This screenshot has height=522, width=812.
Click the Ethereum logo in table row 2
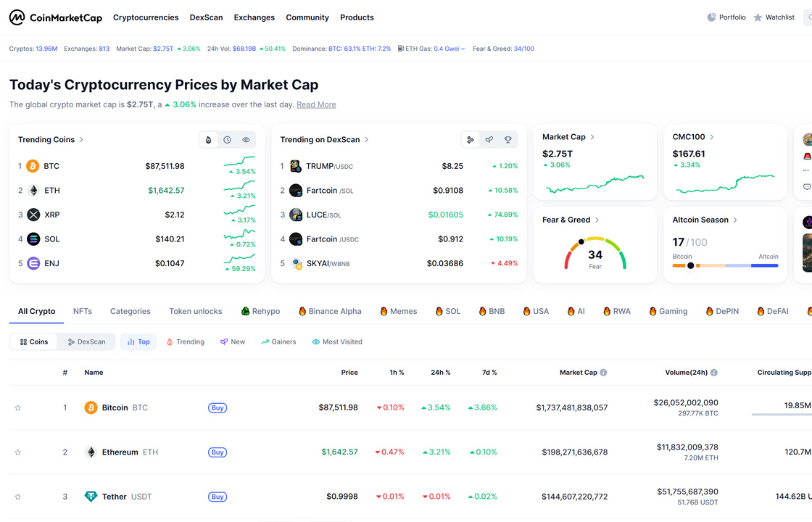pos(91,452)
